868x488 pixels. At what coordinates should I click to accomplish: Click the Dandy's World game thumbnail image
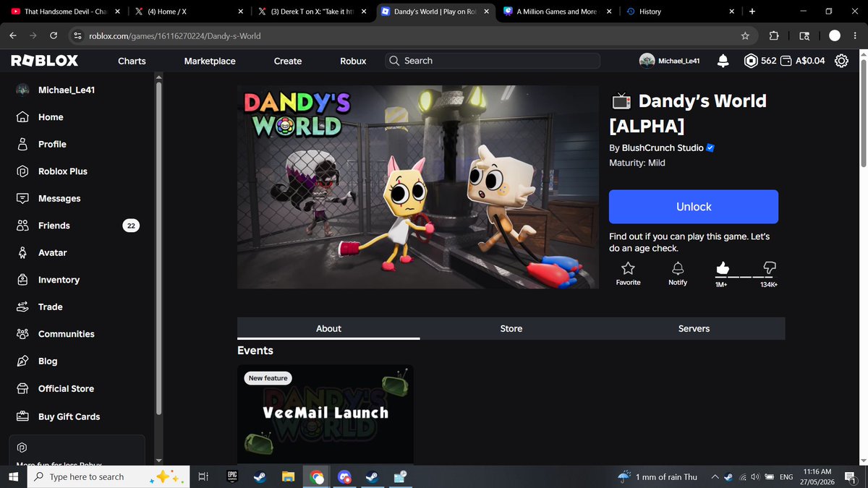(418, 187)
